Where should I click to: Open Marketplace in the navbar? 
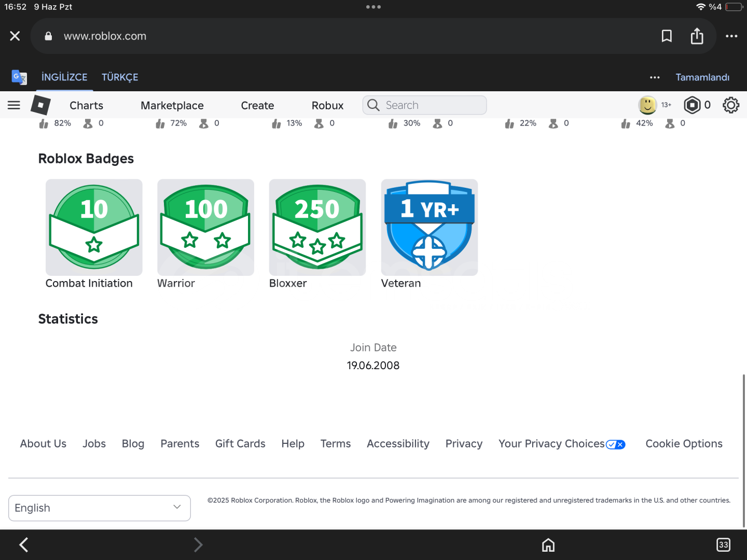(x=172, y=105)
